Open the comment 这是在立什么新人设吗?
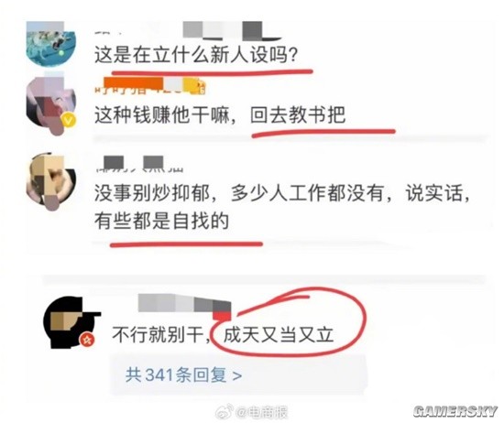Screen dimensions: 504x423 pyautogui.click(x=196, y=55)
